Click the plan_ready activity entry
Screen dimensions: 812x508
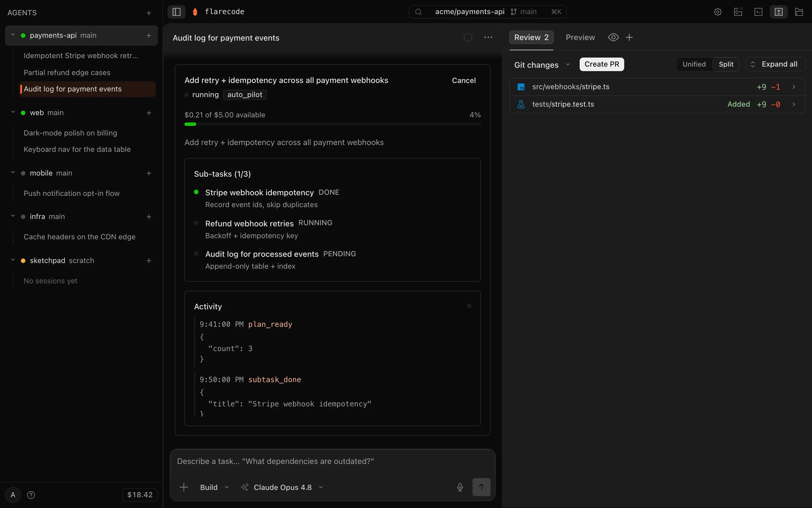click(x=332, y=342)
